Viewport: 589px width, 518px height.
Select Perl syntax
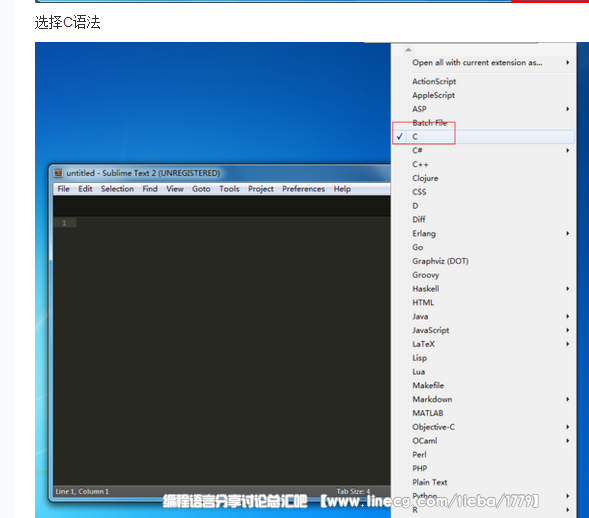click(483, 455)
